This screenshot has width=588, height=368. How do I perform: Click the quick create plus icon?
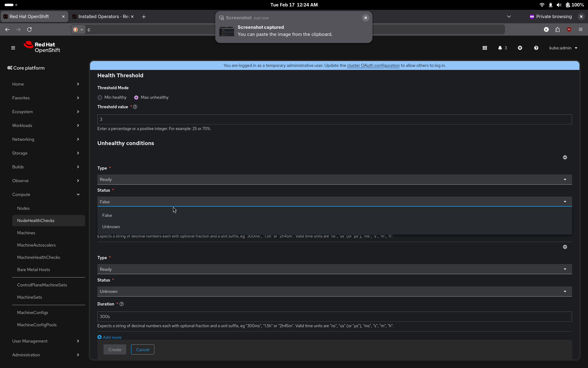click(x=520, y=48)
